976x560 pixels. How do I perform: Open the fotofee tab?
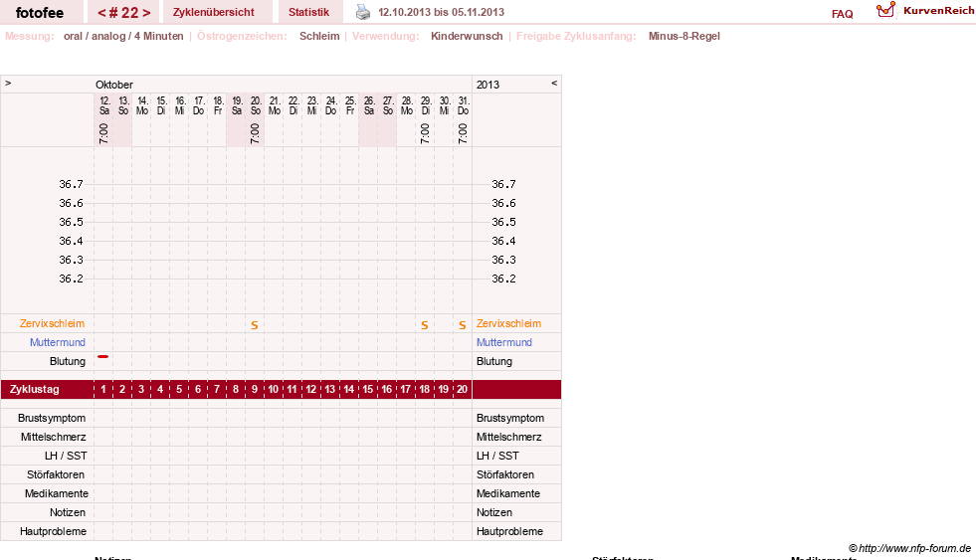tap(40, 12)
